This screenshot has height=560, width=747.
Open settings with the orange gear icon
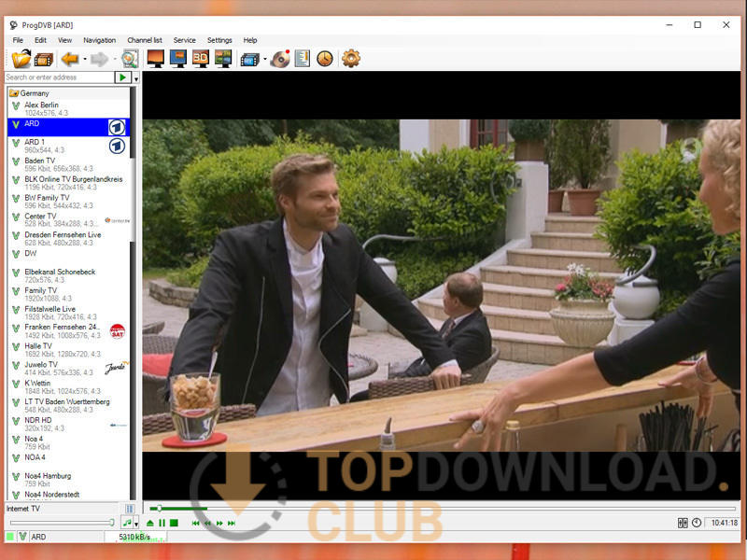[x=351, y=59]
